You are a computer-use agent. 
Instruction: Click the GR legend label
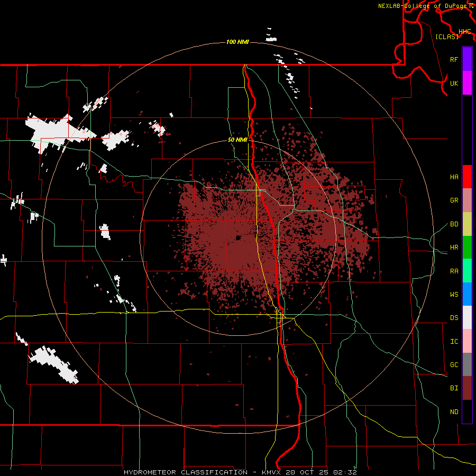[454, 200]
